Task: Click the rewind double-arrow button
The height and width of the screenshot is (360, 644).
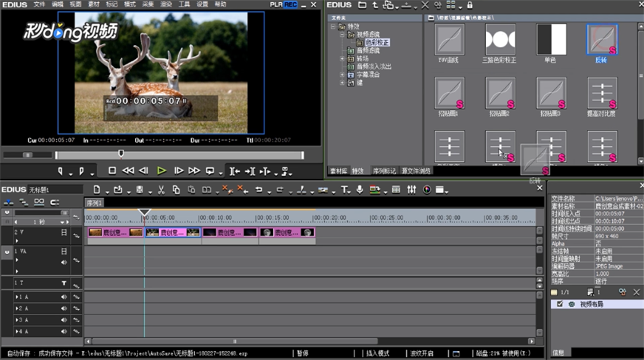Action: [x=129, y=170]
